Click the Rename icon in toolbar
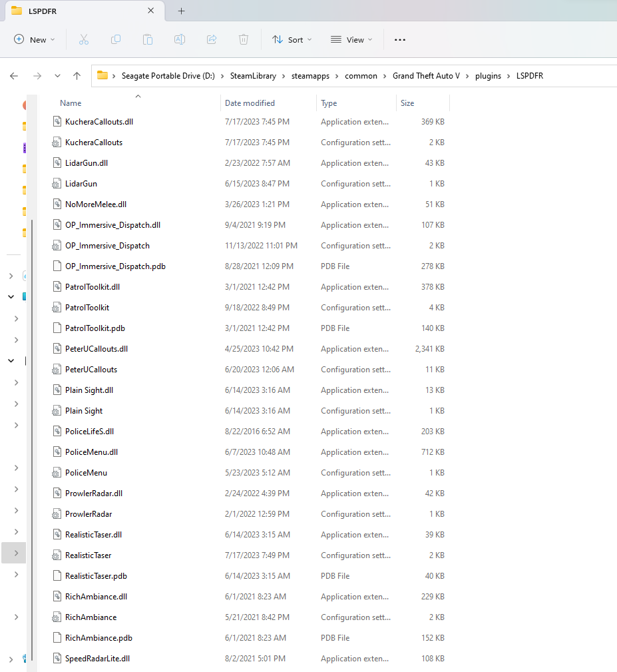This screenshot has width=617, height=672. click(180, 40)
